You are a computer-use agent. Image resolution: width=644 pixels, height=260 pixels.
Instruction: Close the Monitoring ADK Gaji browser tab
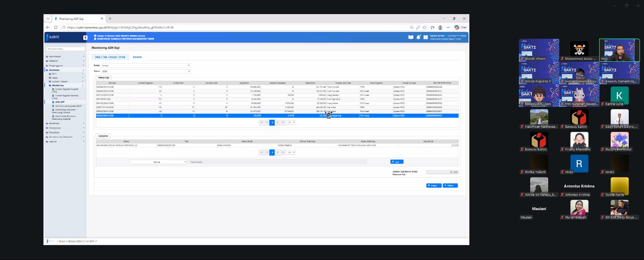[x=102, y=19]
